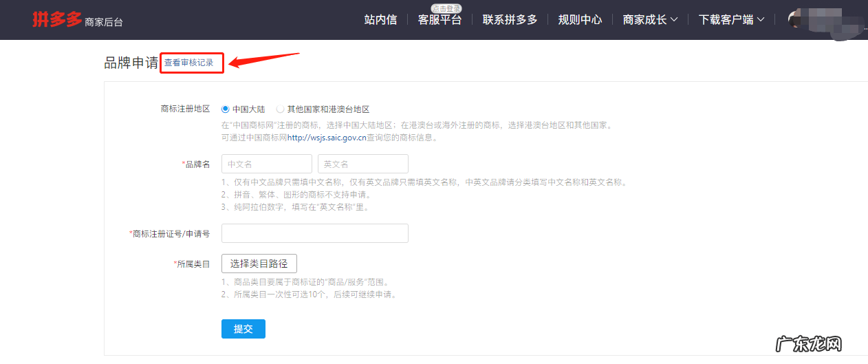Select the 中国大陆 radio button
The width and height of the screenshot is (868, 364).
click(x=225, y=109)
